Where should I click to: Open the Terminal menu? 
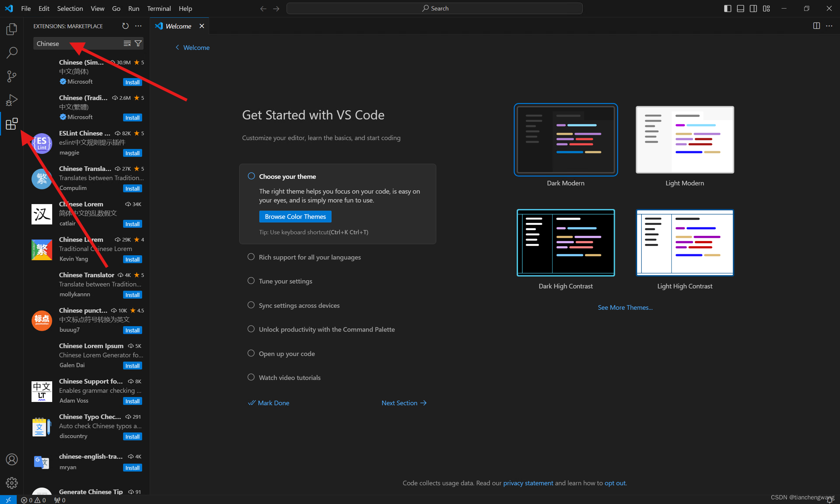[159, 9]
